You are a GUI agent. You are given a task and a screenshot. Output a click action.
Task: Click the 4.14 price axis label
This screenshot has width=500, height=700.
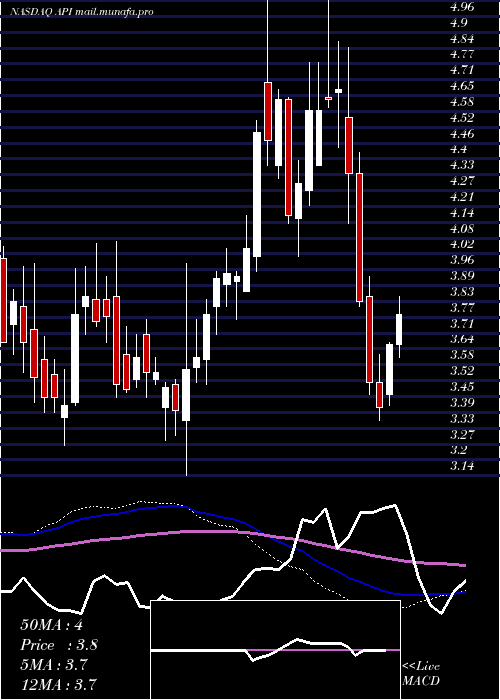click(463, 213)
